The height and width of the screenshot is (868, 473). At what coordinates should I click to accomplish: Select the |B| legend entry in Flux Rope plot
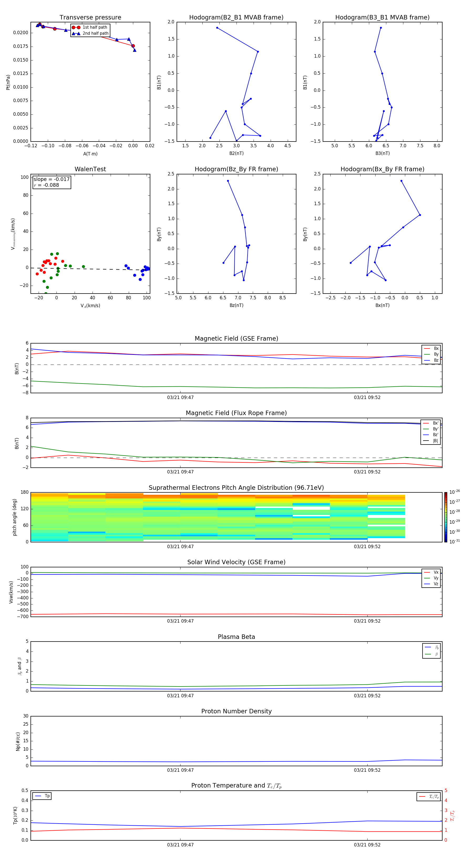[431, 441]
